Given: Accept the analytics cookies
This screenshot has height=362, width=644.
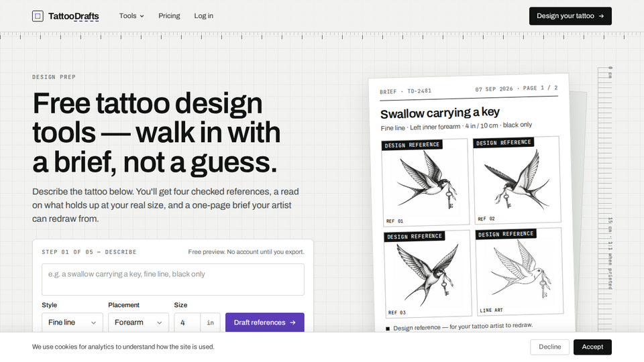Looking at the screenshot, I should coord(592,347).
